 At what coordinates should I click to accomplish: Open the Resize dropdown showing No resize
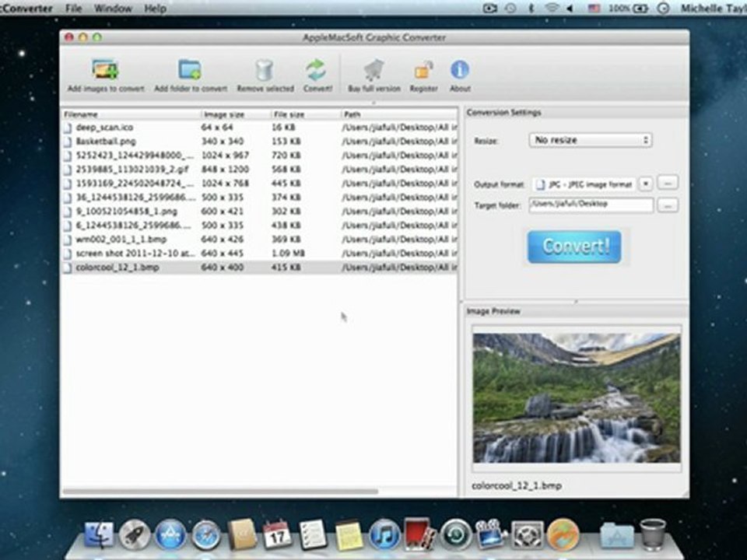tap(591, 140)
